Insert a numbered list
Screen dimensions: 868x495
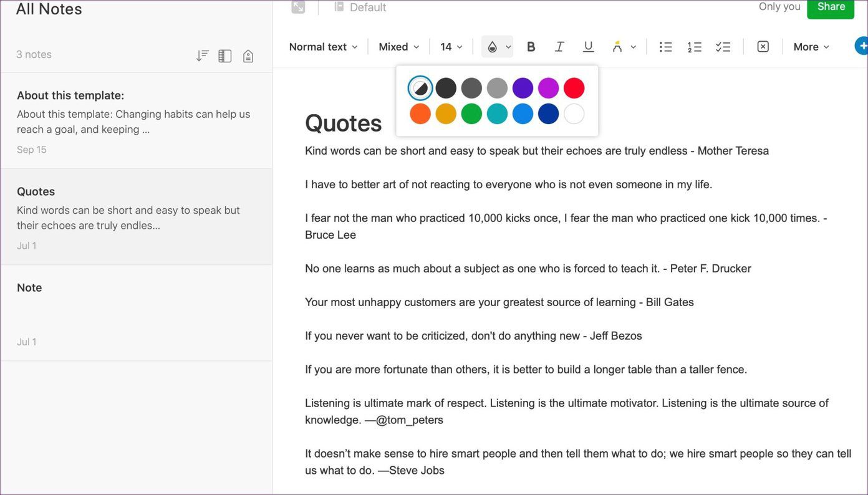(695, 47)
